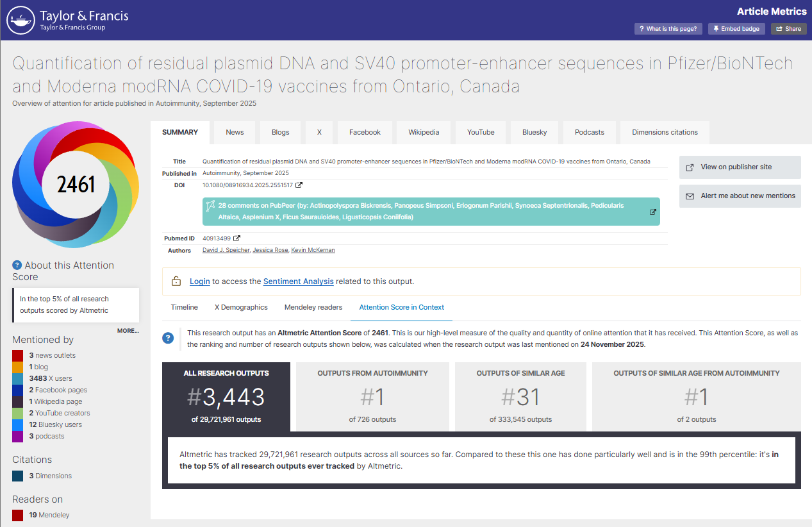
Task: Click the DOI 10.1080/08916934.2025.2551517 link
Action: 247,185
